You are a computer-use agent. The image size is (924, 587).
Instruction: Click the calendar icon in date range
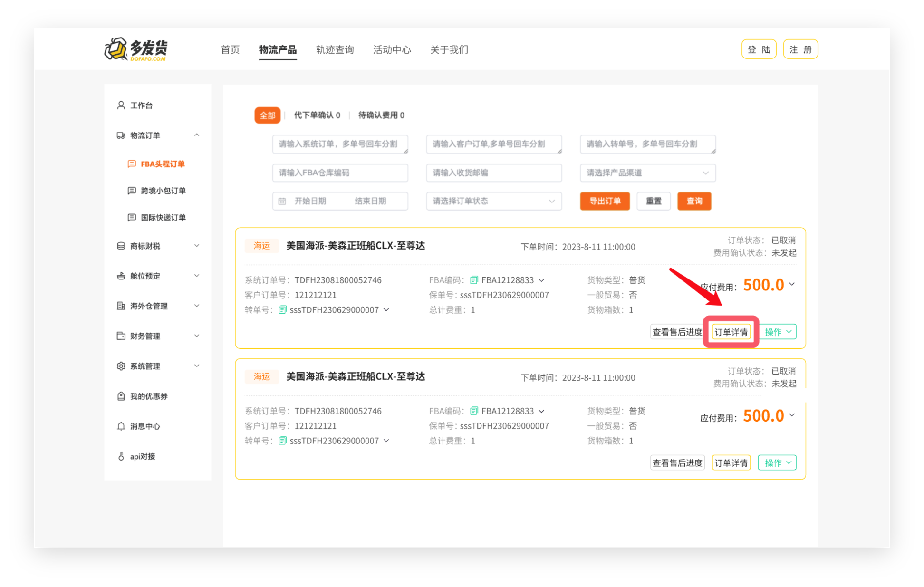(x=282, y=201)
